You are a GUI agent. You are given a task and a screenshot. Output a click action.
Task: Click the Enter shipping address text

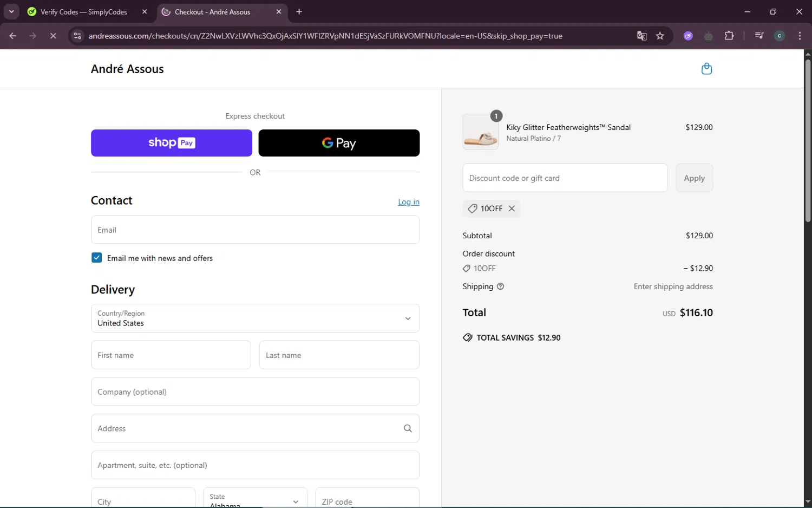673,286
